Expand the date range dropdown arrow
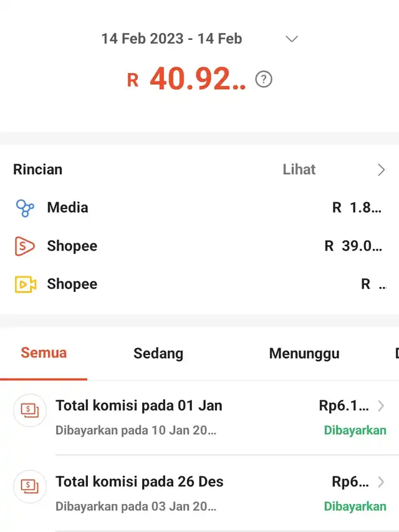 (292, 39)
